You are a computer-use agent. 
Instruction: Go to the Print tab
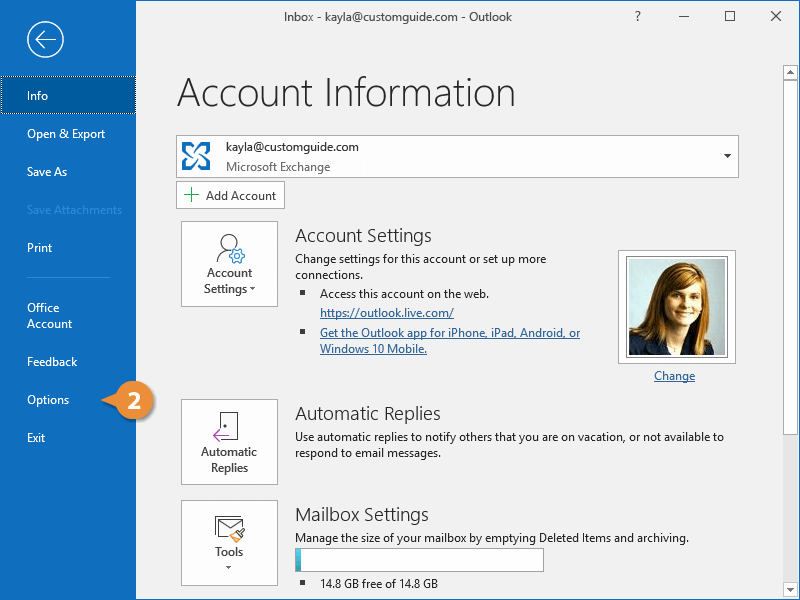click(68, 248)
